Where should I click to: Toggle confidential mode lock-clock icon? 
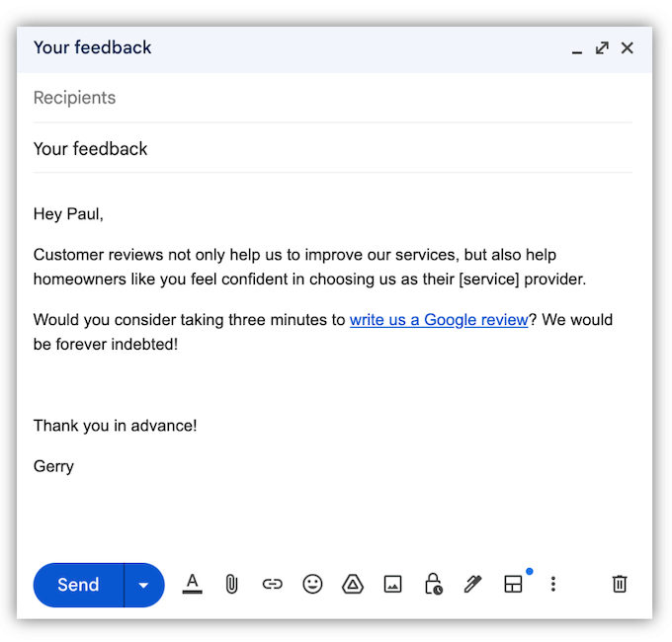433,584
